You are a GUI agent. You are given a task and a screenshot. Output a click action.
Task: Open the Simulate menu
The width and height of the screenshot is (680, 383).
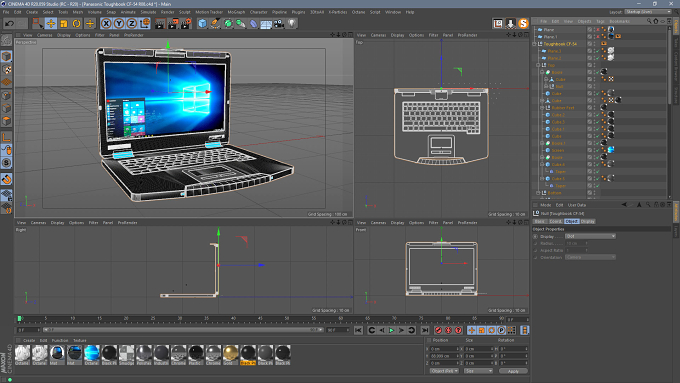(x=148, y=12)
